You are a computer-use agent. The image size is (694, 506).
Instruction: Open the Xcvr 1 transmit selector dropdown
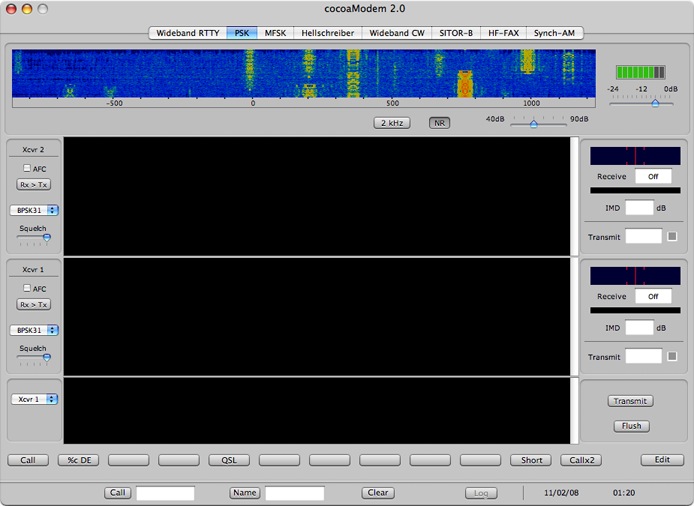34,399
